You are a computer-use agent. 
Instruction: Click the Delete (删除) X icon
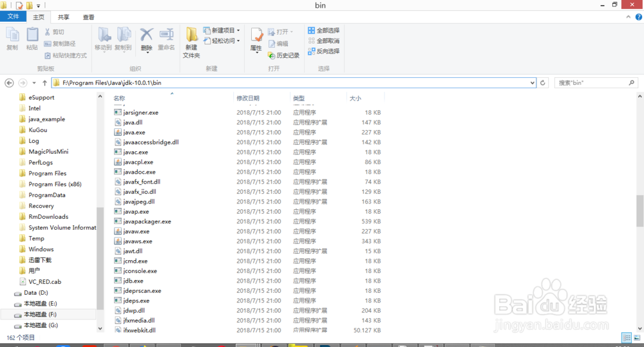tap(147, 35)
